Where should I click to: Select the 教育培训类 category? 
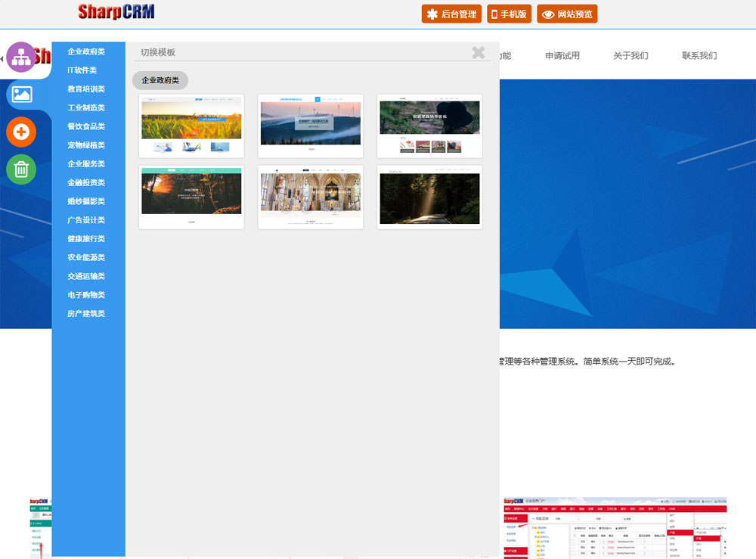pos(86,89)
